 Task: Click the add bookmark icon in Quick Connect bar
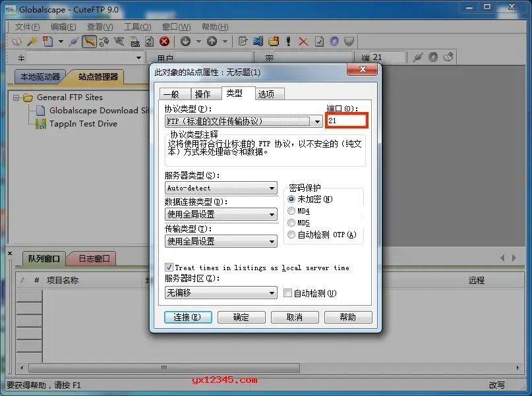[448, 57]
